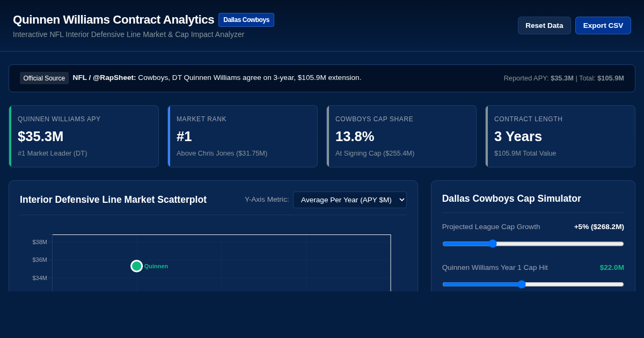Click the 'Y-Axis Metric:' label

coord(267,200)
